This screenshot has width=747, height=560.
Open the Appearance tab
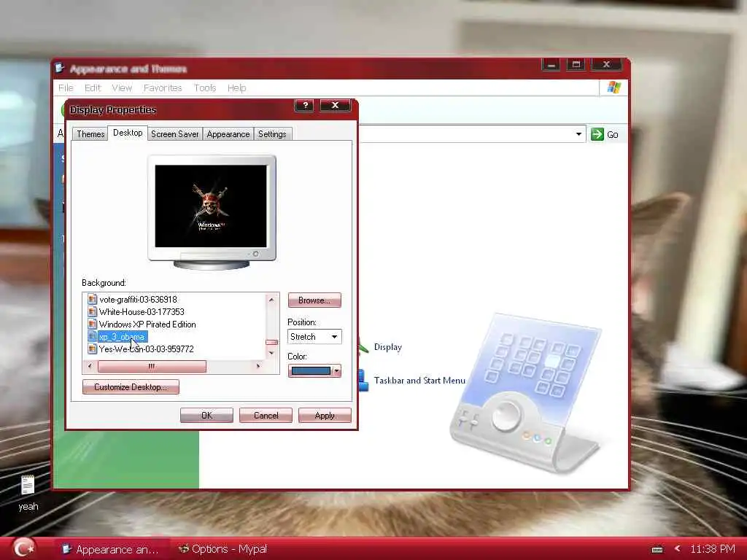228,134
